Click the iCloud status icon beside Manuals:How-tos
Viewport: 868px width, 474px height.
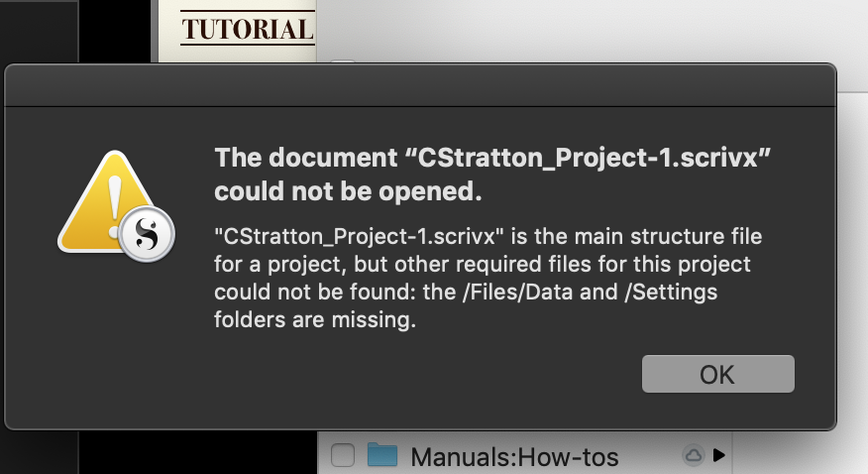pos(693,455)
